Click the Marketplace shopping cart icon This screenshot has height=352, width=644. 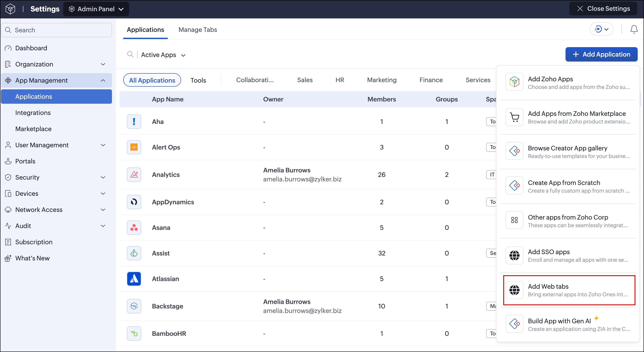(x=514, y=117)
